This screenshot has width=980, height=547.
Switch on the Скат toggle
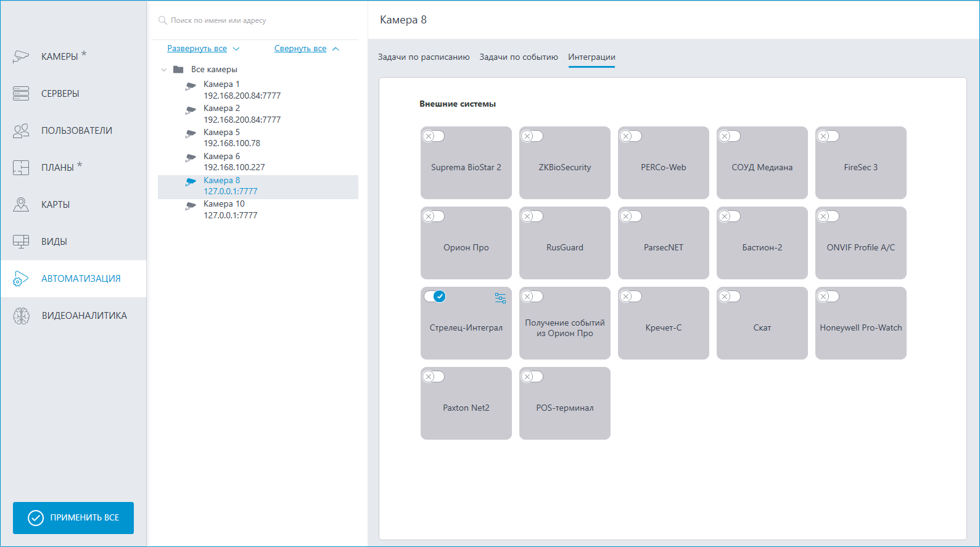coord(729,297)
